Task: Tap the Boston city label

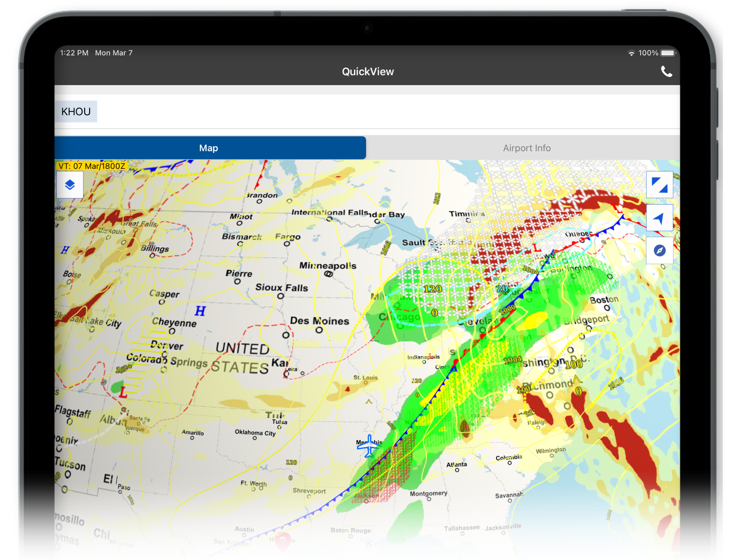Action: [604, 299]
